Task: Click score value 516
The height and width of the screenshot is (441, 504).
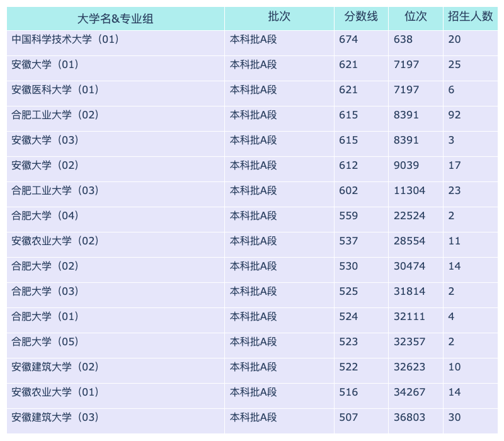Action: 348,392
